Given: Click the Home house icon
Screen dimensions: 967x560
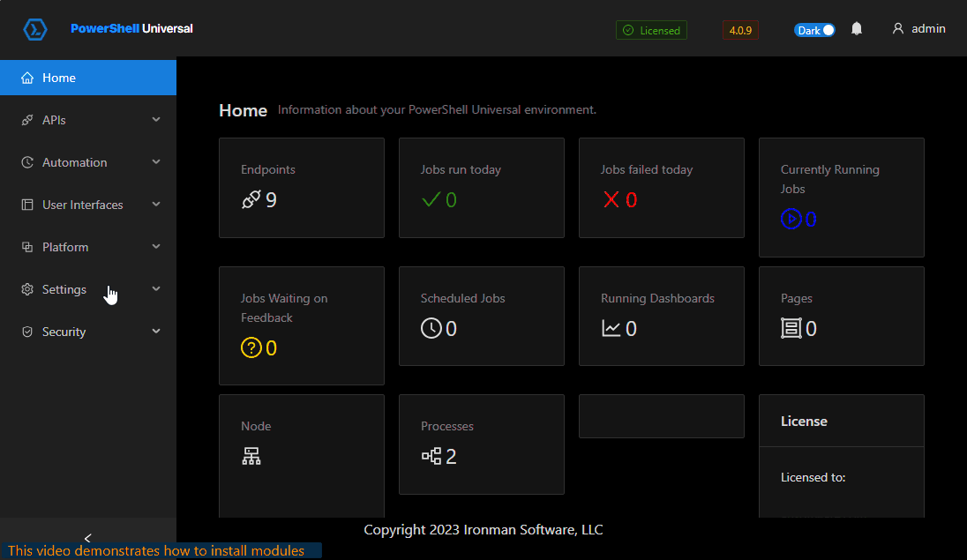Looking at the screenshot, I should (x=27, y=78).
